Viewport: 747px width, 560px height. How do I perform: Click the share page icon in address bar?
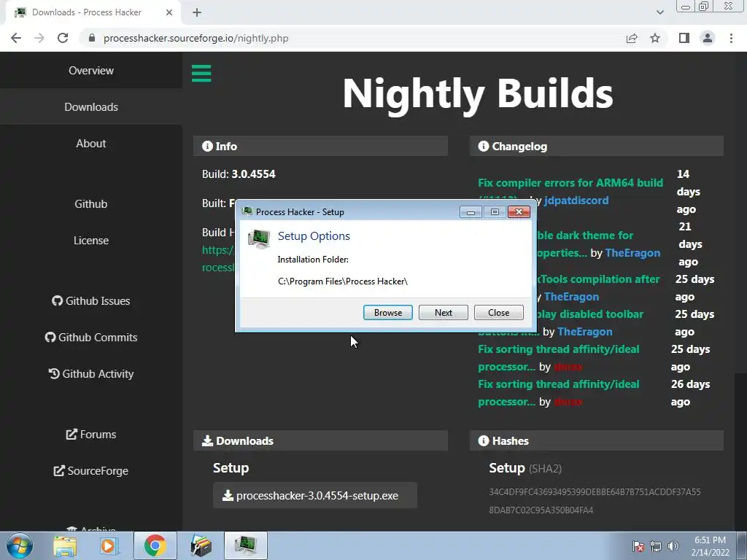pos(632,38)
